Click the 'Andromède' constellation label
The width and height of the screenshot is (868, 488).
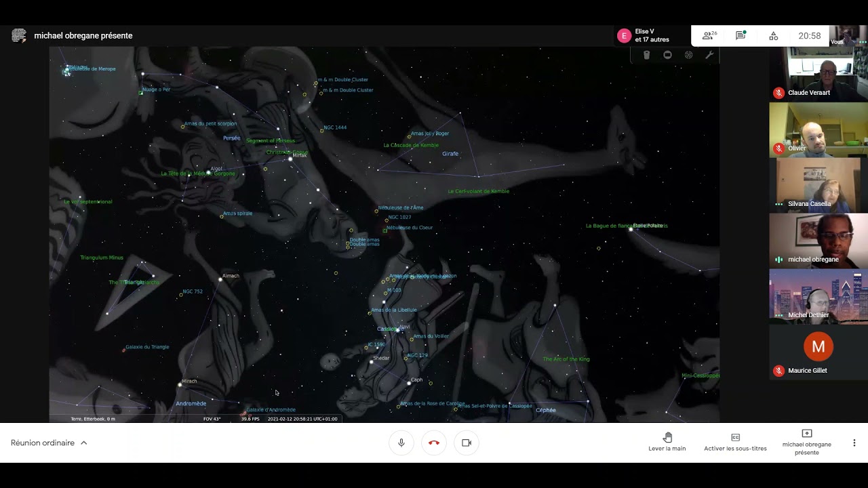[x=191, y=404]
